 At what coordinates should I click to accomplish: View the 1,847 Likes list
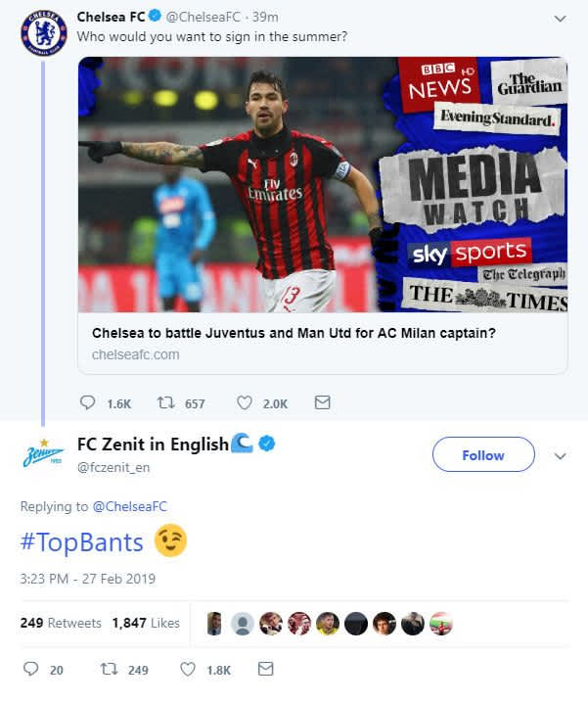click(x=146, y=623)
